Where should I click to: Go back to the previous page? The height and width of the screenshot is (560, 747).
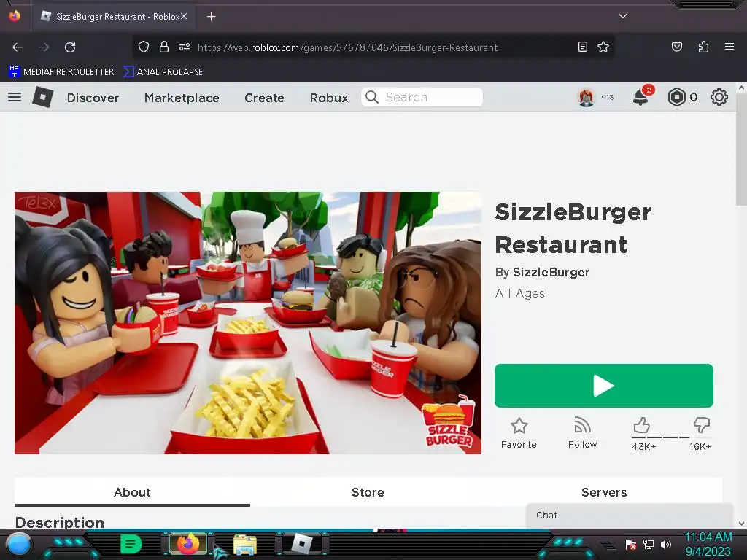18,47
